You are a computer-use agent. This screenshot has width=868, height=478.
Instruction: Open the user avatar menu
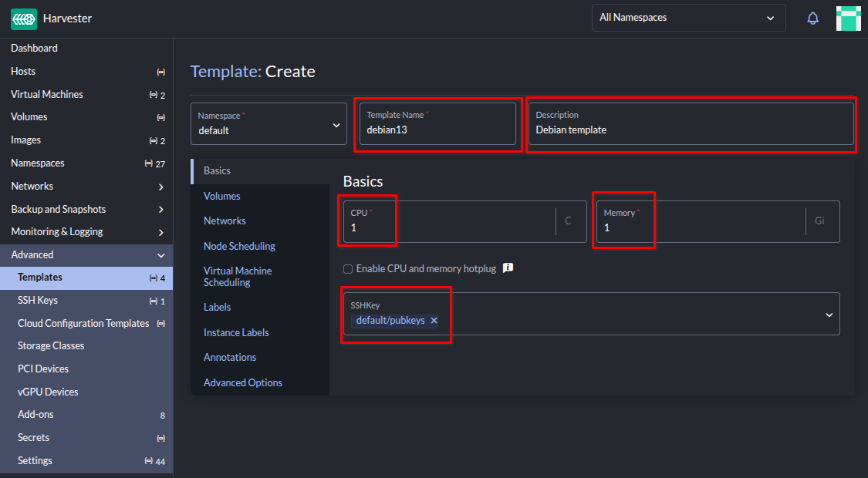click(848, 19)
